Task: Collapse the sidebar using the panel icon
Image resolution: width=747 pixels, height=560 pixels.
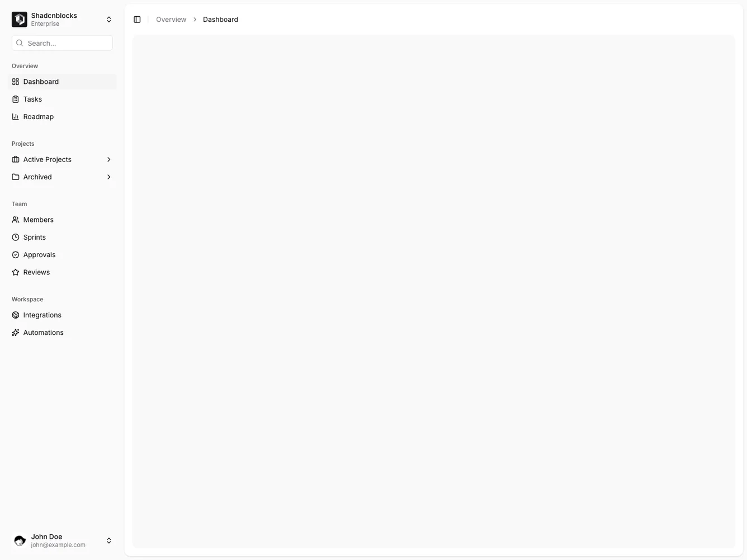Action: (137, 19)
